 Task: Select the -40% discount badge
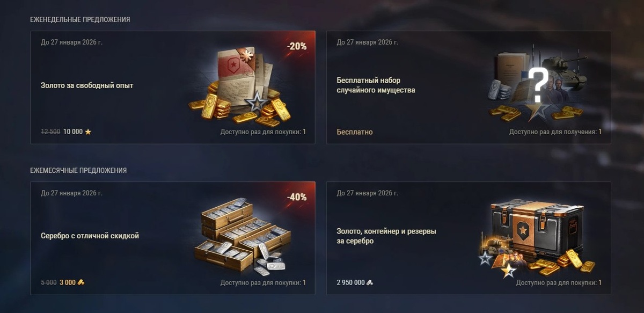297,197
